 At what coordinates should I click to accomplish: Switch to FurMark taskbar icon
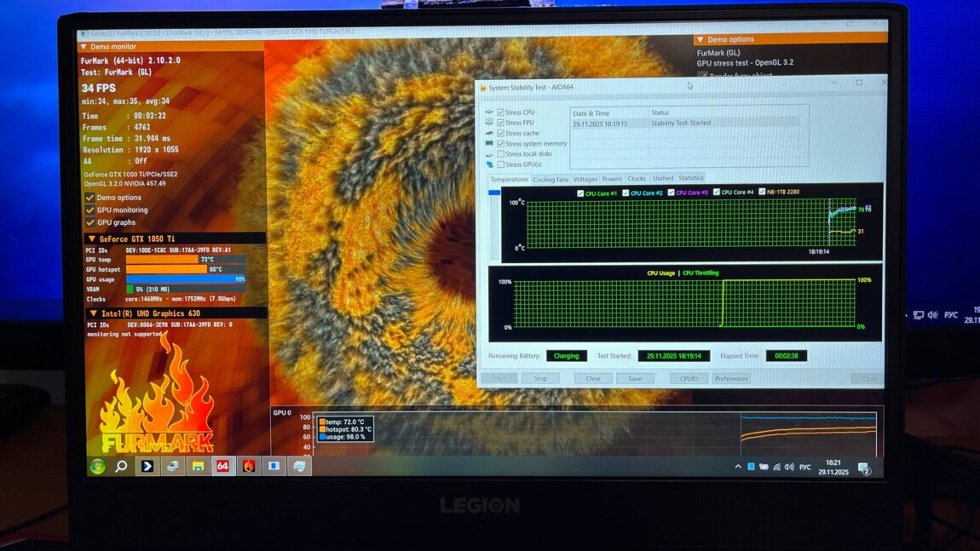click(x=248, y=466)
